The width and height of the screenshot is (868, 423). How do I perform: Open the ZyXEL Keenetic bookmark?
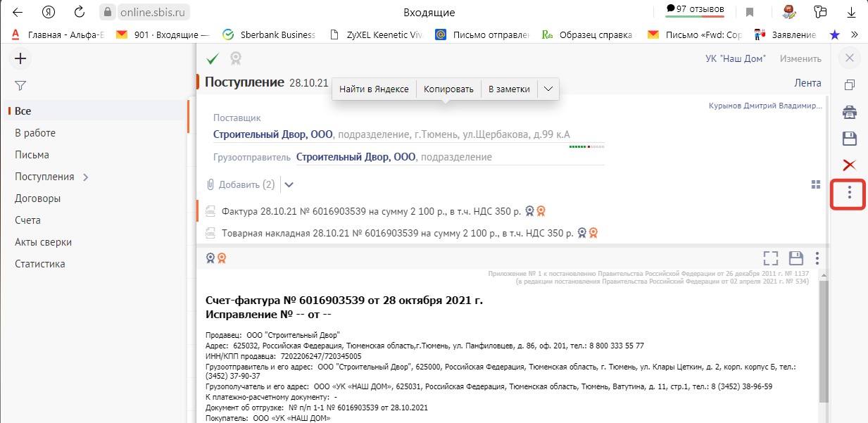pos(376,34)
